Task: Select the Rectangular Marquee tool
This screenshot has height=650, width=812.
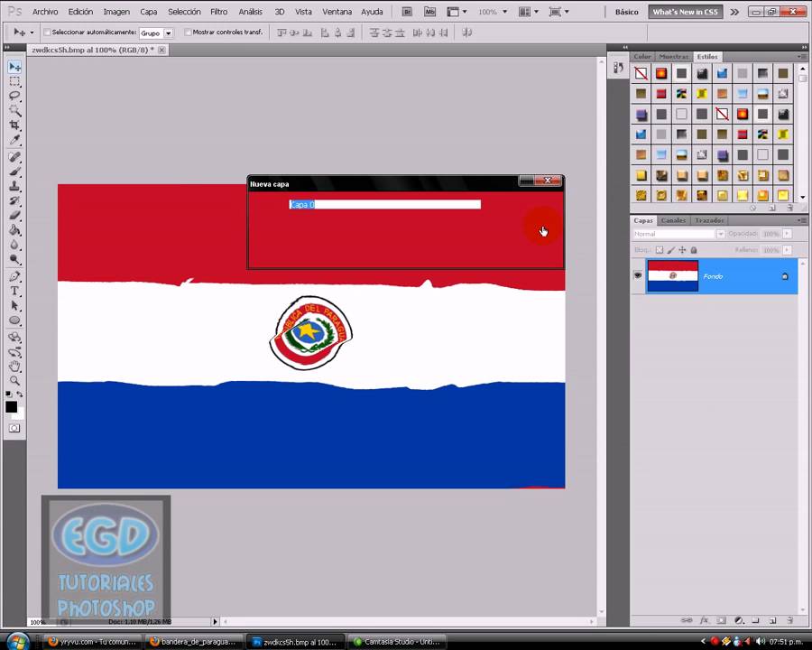Action: click(14, 81)
